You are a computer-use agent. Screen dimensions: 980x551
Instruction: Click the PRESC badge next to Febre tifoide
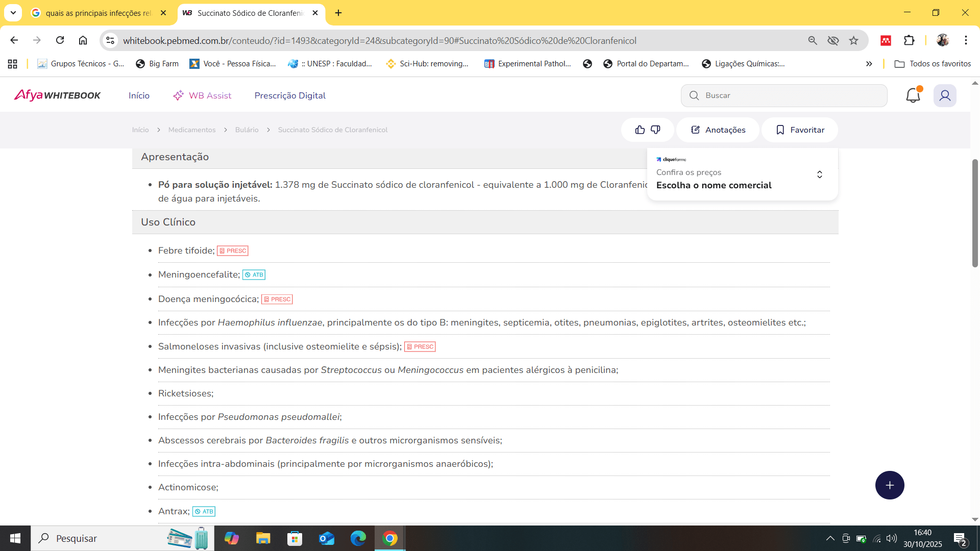[233, 251]
